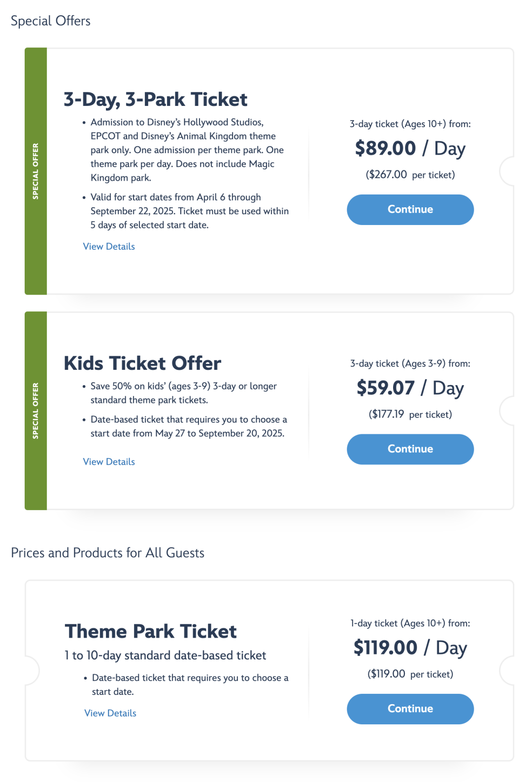Open View Details under 3-Day, 3-Park Ticket
This screenshot has width=532, height=782.
coord(109,246)
